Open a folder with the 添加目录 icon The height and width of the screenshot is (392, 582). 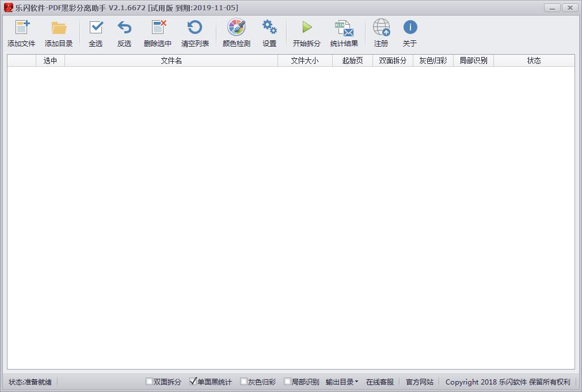coord(58,32)
